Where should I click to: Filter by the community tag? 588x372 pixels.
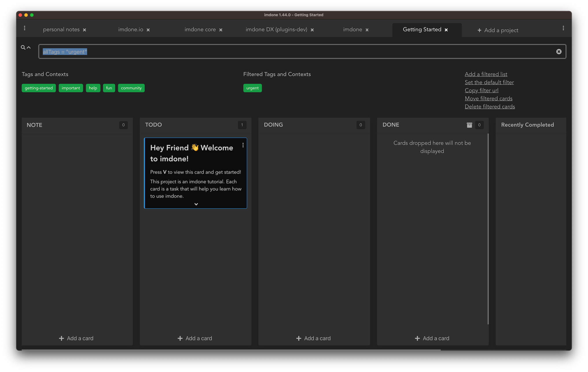click(131, 88)
